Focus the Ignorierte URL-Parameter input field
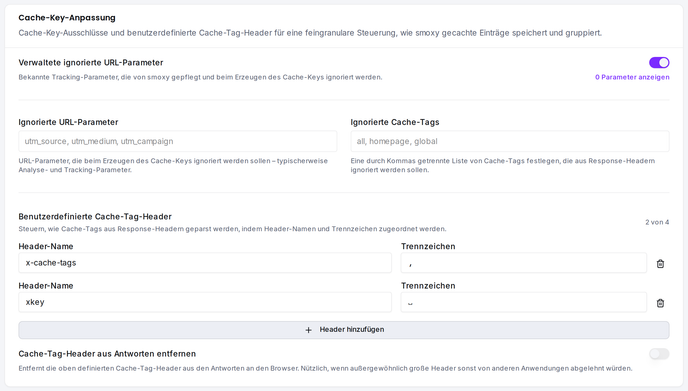Viewport: 688px width, 391px height. click(x=178, y=141)
